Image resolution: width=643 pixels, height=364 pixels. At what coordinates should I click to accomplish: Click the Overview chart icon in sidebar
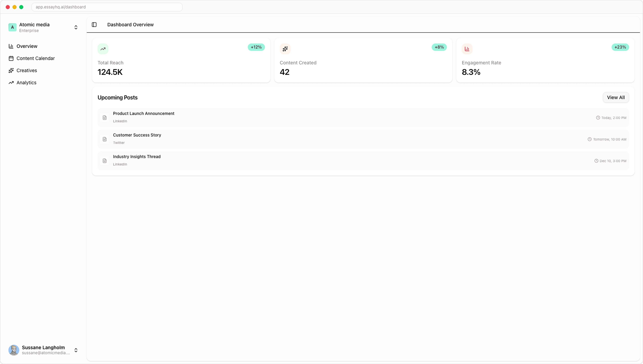11,46
